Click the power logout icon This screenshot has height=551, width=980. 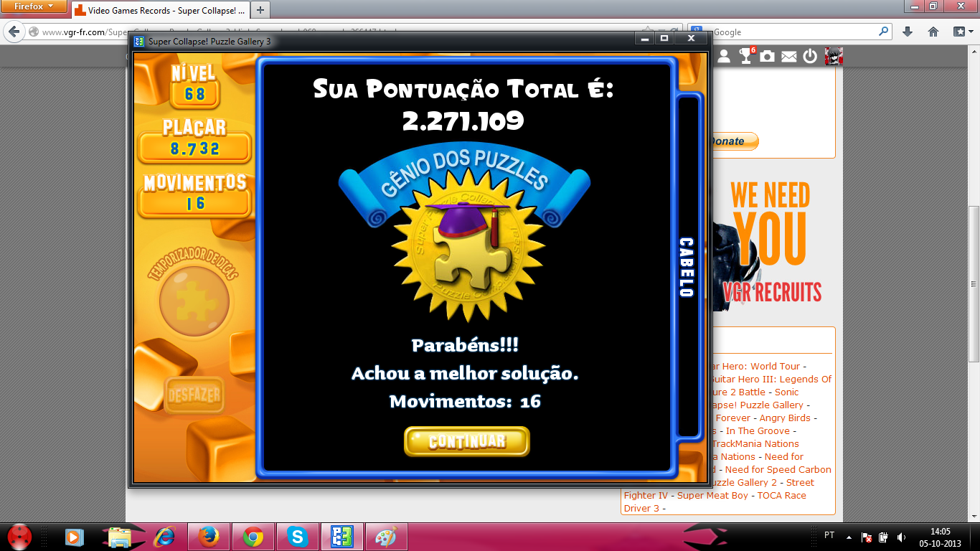pyautogui.click(x=810, y=56)
